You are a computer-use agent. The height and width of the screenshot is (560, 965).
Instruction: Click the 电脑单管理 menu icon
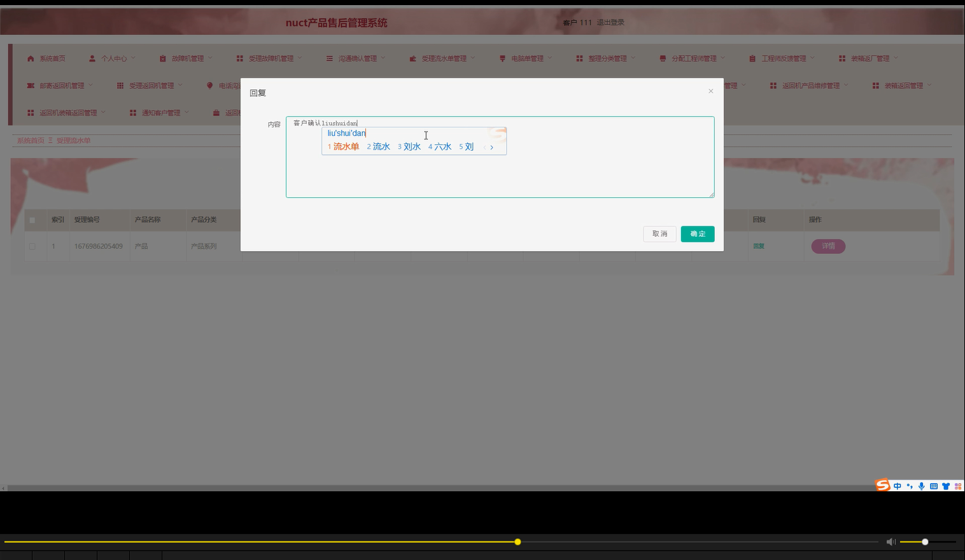pyautogui.click(x=502, y=59)
